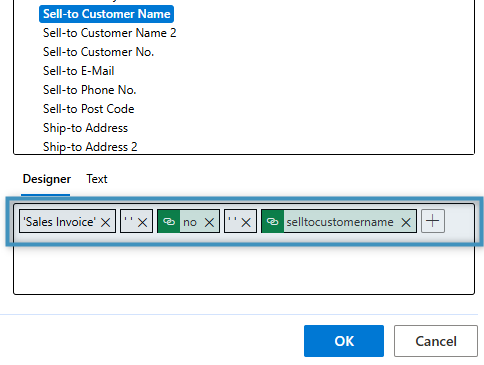This screenshot has width=484, height=365.
Task: Select the Sell-to Post Code entry
Action: [88, 109]
